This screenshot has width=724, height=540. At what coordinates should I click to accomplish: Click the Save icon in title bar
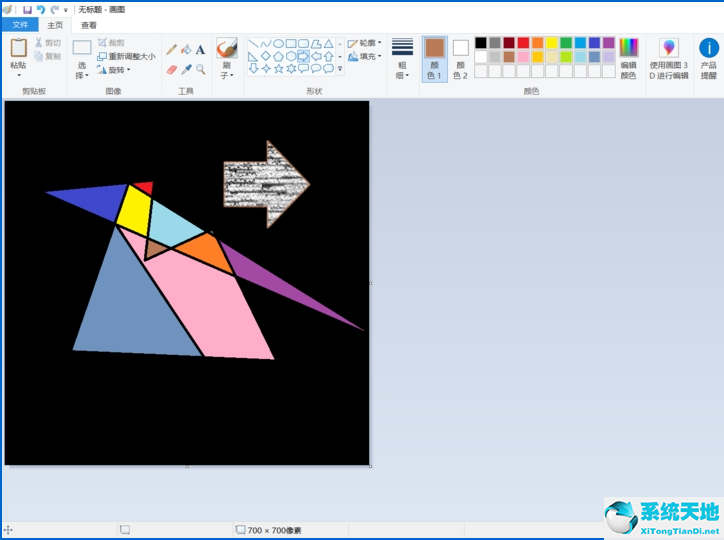27,9
